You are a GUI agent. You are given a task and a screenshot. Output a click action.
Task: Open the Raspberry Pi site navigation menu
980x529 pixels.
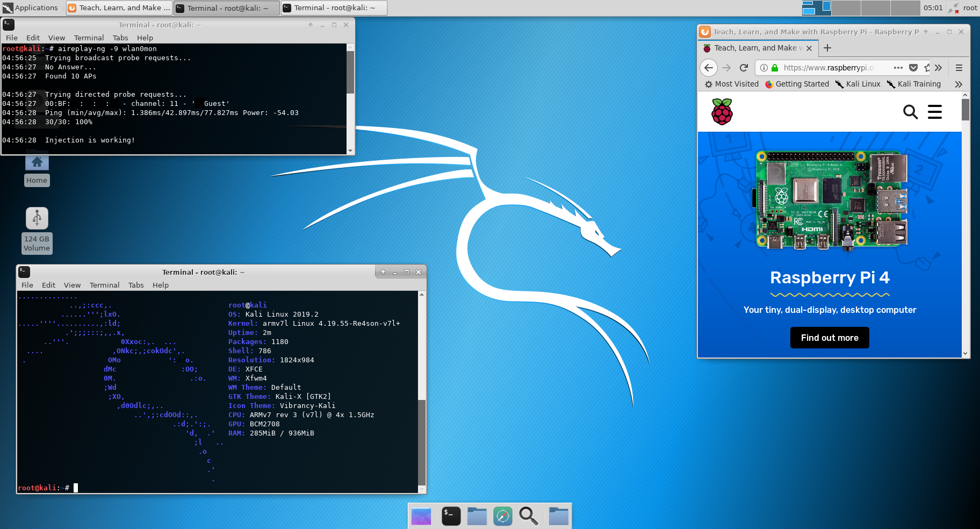pos(935,112)
